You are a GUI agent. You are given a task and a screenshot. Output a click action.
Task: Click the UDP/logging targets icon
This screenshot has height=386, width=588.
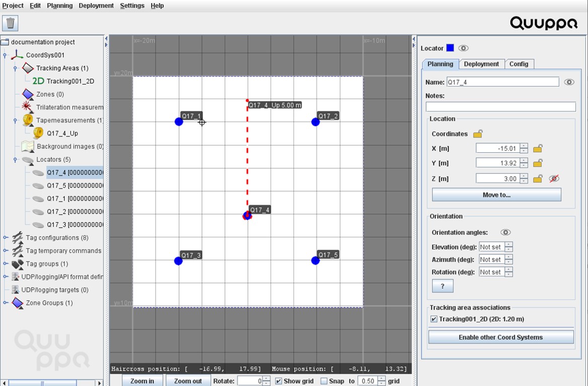pos(16,290)
